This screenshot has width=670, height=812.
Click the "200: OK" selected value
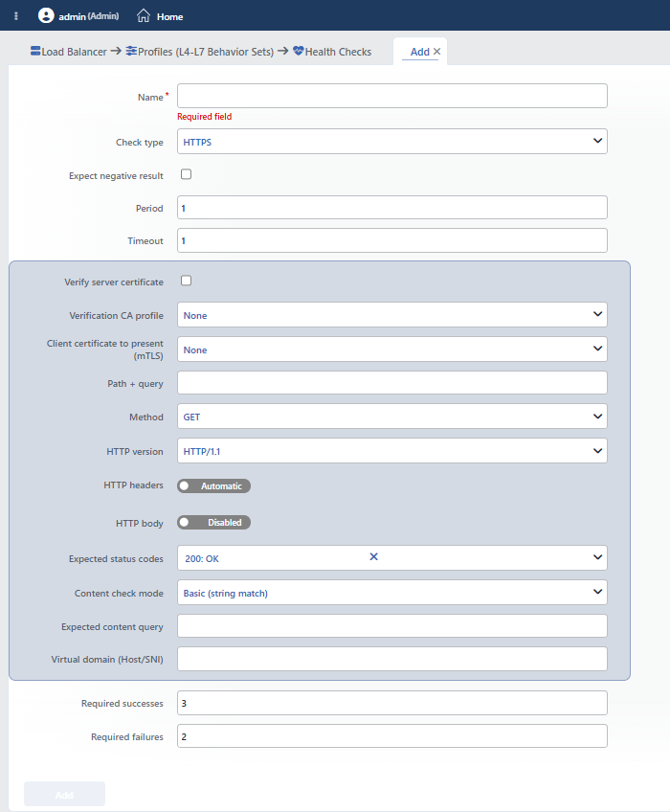[202, 559]
